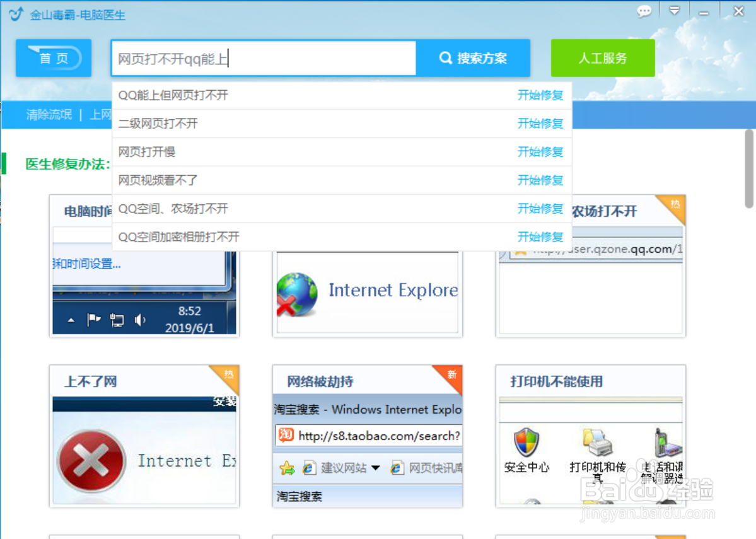756x539 pixels.
Task: Click the red X error icon
Action: click(x=91, y=460)
